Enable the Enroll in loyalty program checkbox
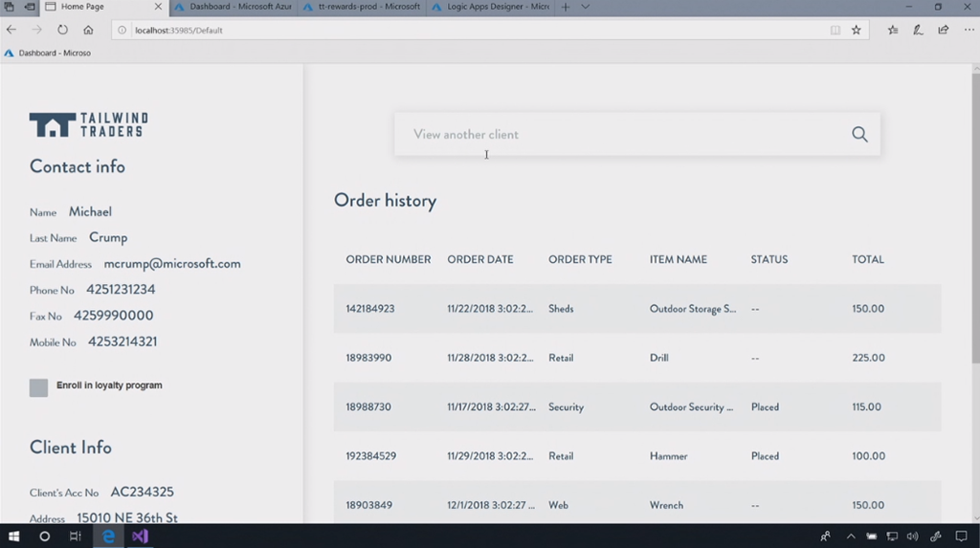Screen dimensions: 980x548 tap(38, 387)
